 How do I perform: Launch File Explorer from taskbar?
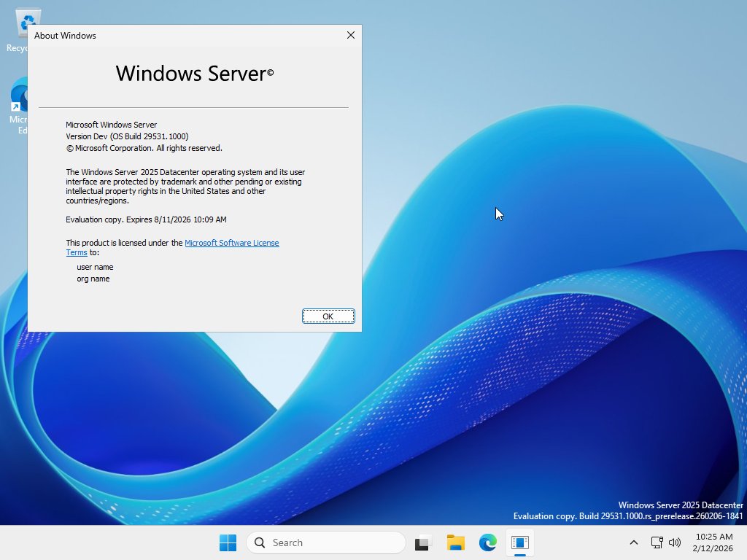tap(455, 542)
